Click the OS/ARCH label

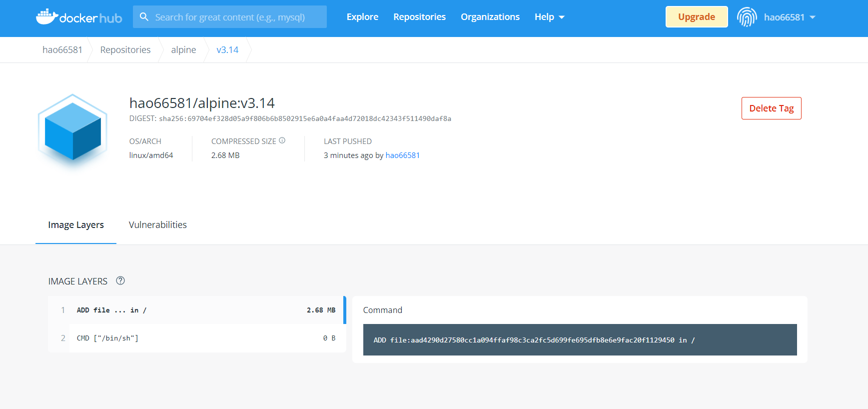point(145,141)
